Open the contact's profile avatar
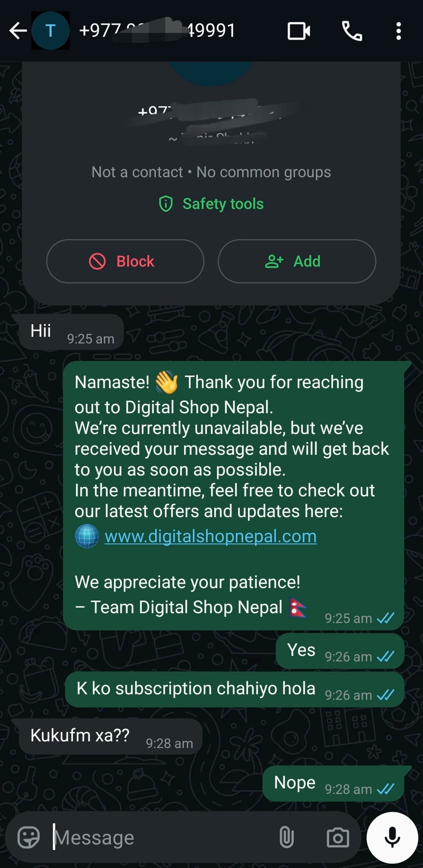 click(51, 31)
